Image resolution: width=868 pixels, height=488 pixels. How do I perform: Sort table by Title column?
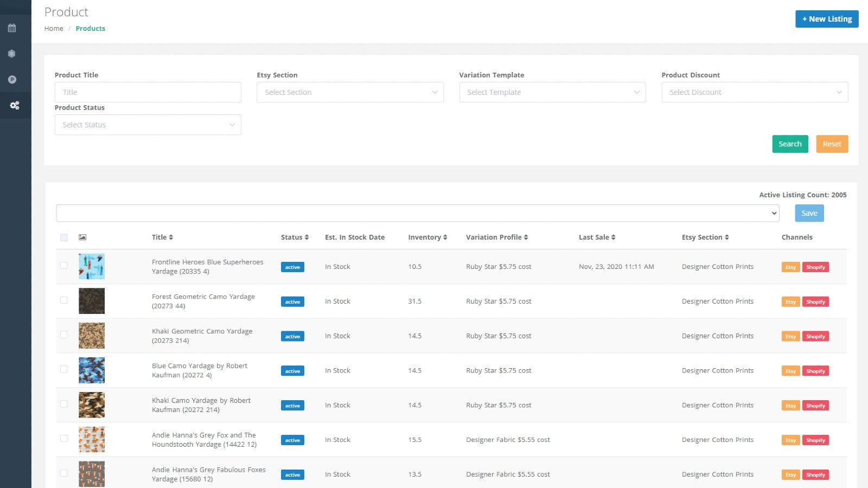click(x=162, y=237)
